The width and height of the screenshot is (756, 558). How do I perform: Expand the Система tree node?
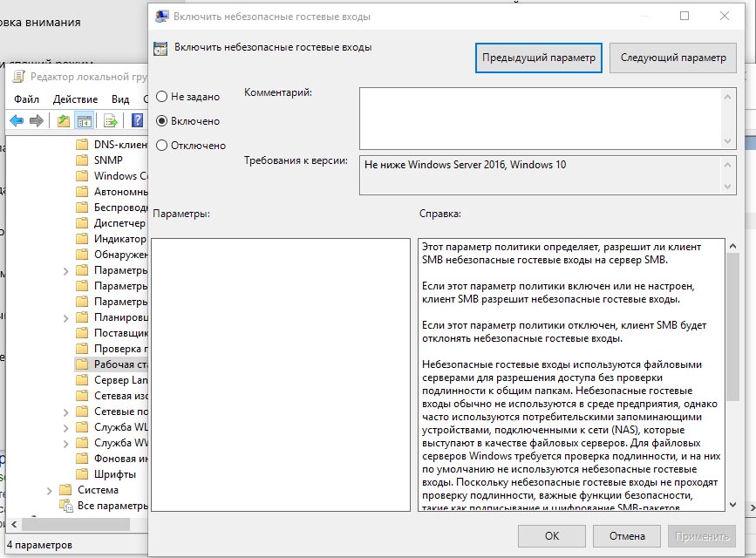[51, 490]
